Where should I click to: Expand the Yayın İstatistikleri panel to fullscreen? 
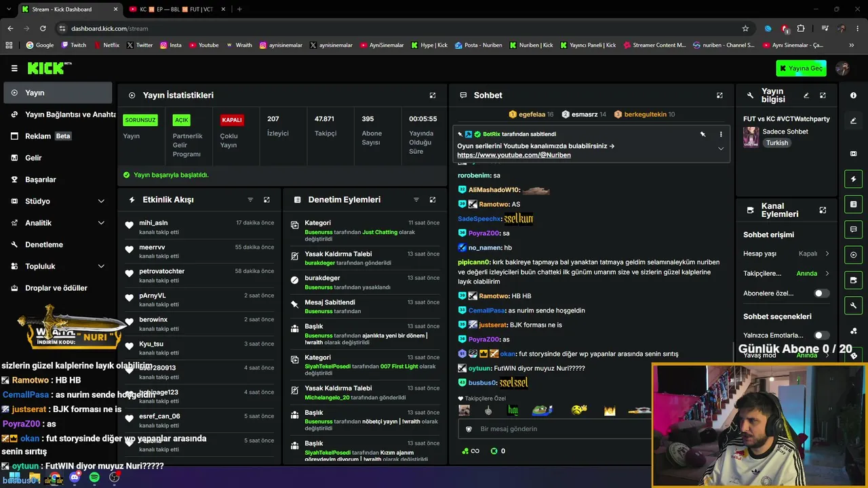coord(433,96)
